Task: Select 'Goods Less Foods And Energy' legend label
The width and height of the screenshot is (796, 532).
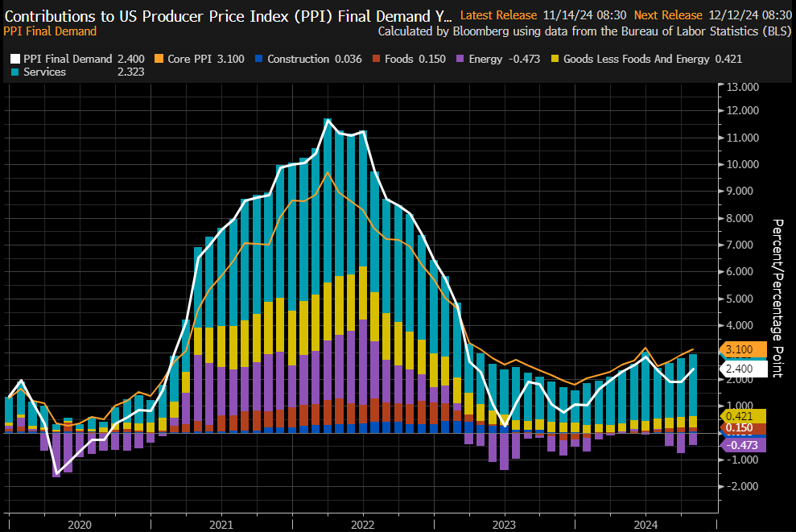Action: point(636,59)
